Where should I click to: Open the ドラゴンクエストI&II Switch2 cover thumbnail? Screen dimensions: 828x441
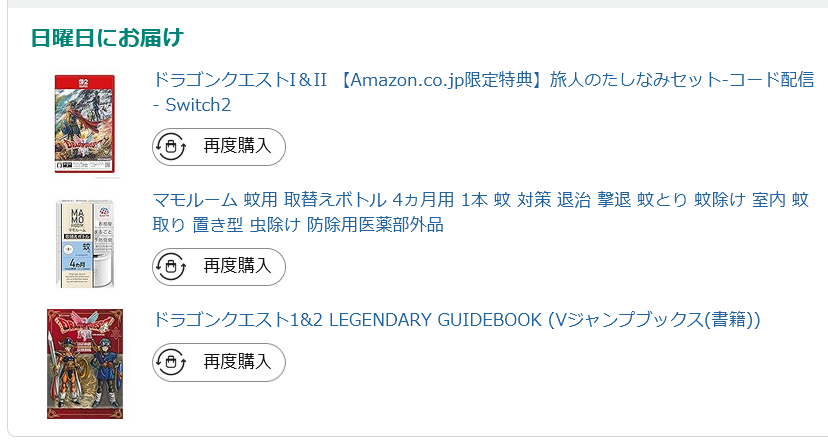point(85,124)
